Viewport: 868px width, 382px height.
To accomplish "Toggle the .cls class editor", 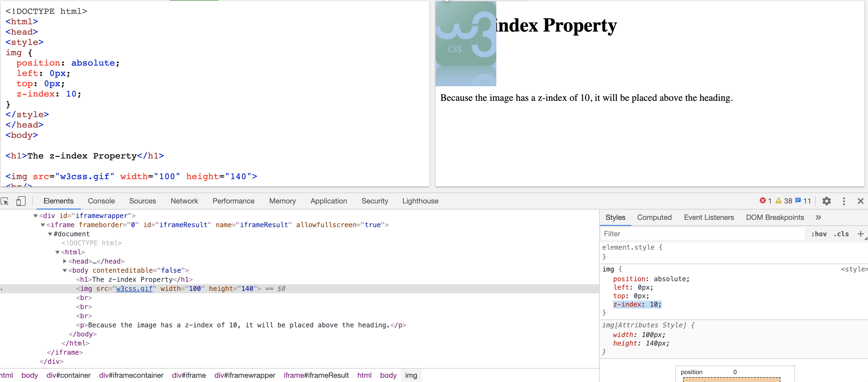I will tap(841, 234).
